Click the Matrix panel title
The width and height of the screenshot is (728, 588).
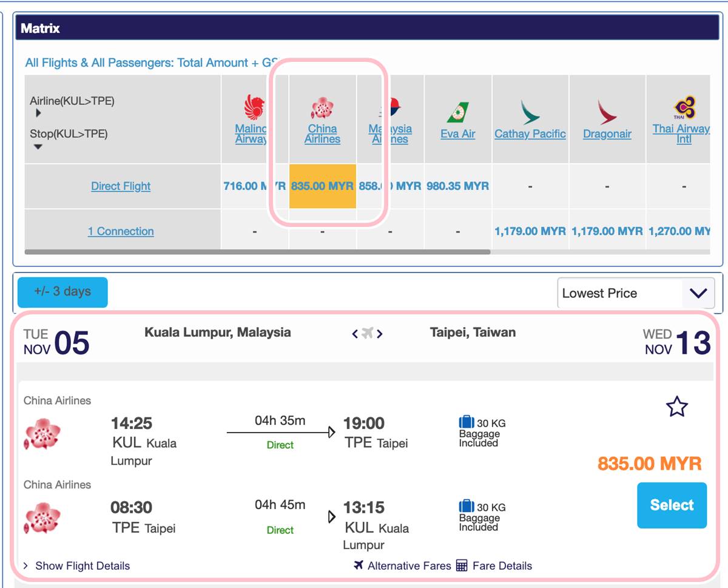41,29
